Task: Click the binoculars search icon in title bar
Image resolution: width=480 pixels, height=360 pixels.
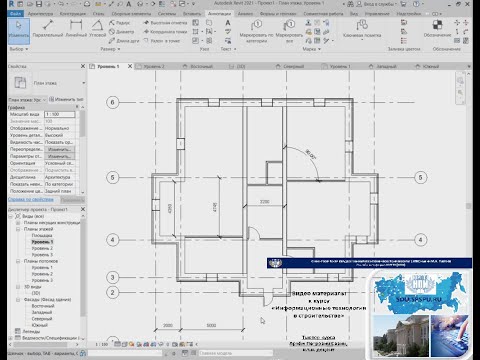Action: [350, 4]
